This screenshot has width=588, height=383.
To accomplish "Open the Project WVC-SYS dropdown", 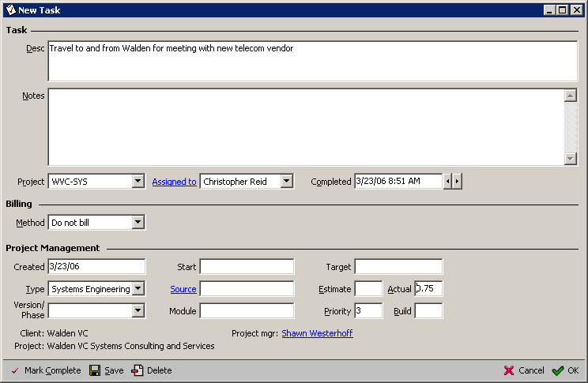I will tap(138, 182).
